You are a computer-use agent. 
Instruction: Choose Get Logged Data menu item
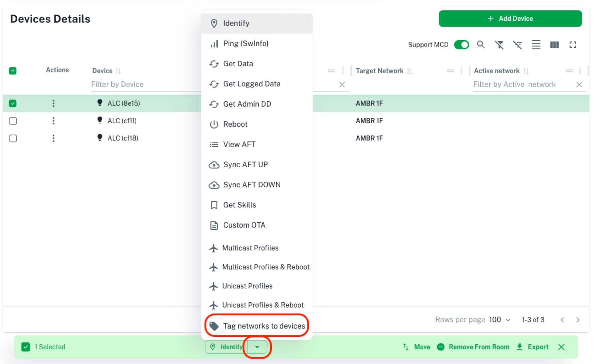[257, 84]
